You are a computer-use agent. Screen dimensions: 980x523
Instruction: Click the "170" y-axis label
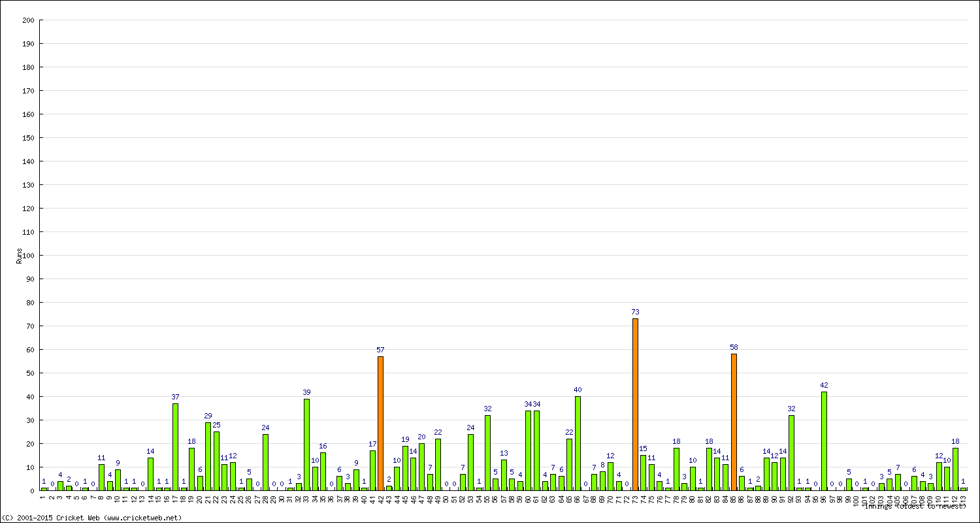(28, 91)
